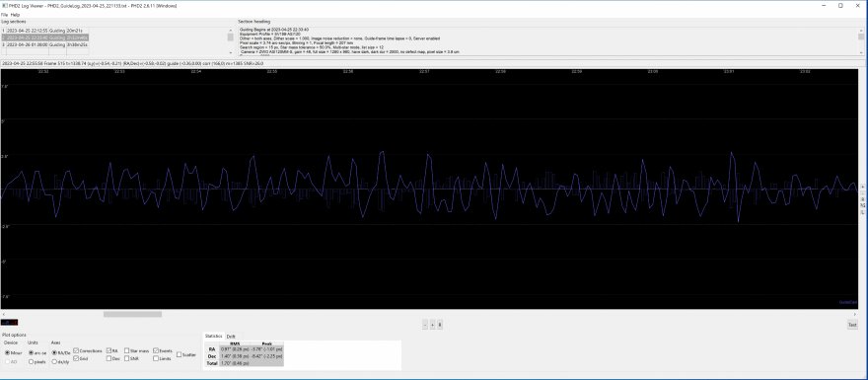This screenshot has width=868, height=380.
Task: Open the File menu
Action: (4, 15)
